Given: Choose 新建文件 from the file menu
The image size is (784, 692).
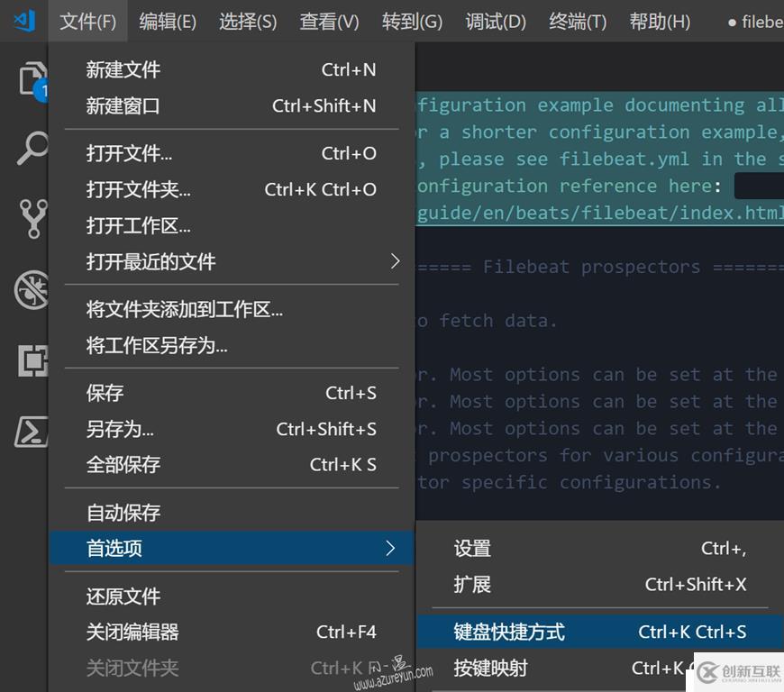Looking at the screenshot, I should pos(232,69).
